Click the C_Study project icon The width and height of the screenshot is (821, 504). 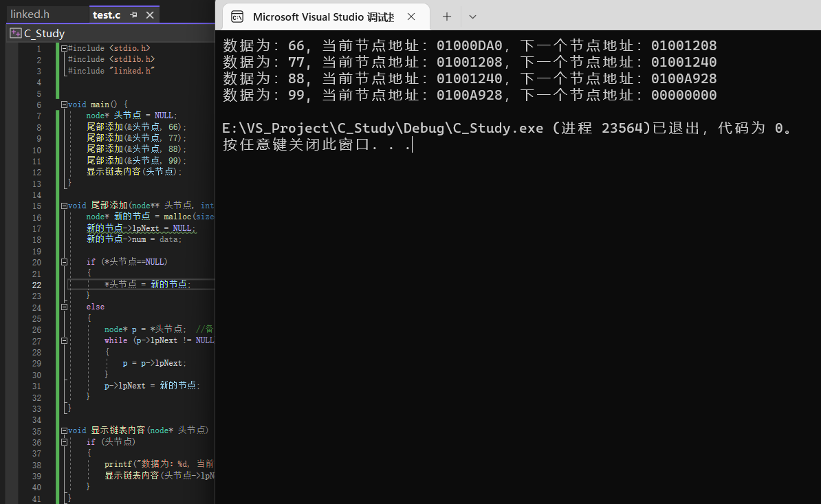pyautogui.click(x=15, y=32)
